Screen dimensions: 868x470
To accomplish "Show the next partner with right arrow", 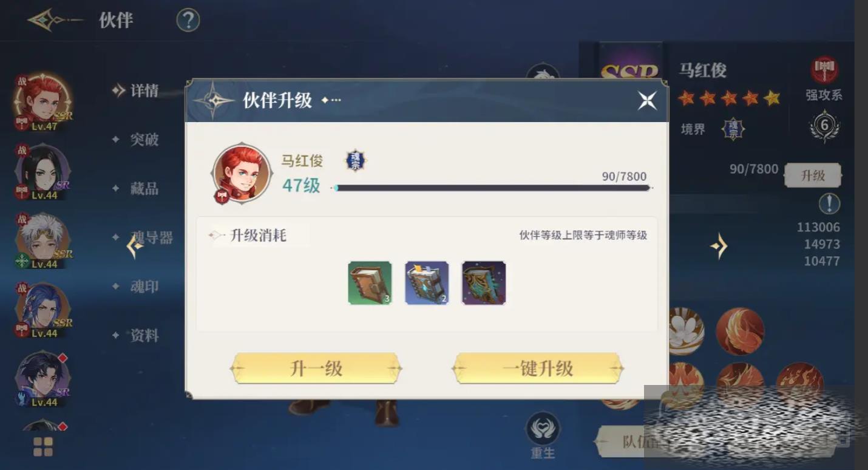I will [719, 246].
